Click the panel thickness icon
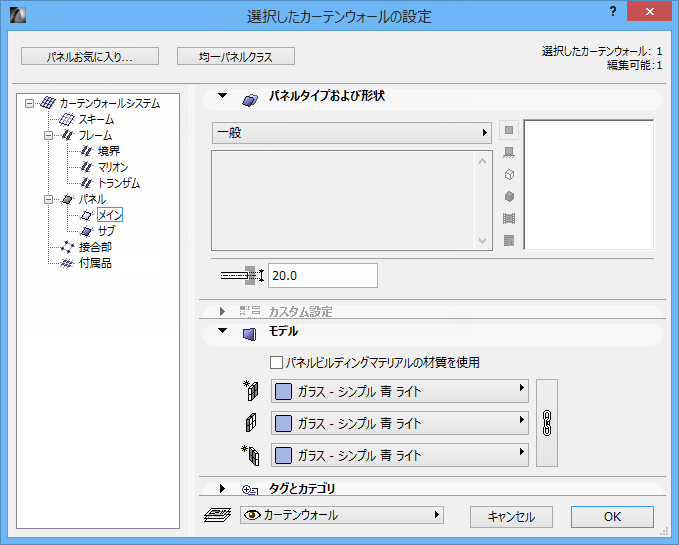679x545 pixels. pyautogui.click(x=242, y=275)
